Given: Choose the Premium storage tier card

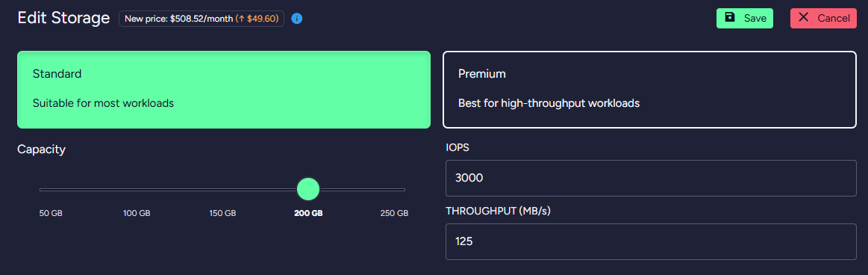Looking at the screenshot, I should pyautogui.click(x=650, y=90).
